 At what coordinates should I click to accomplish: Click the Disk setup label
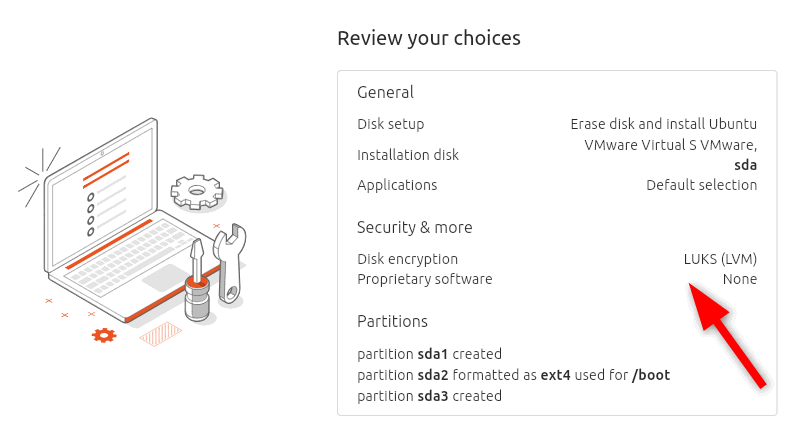tap(391, 124)
